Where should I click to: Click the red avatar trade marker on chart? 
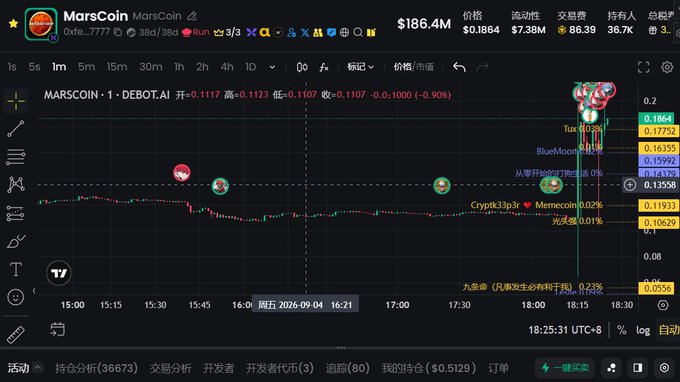coord(182,173)
